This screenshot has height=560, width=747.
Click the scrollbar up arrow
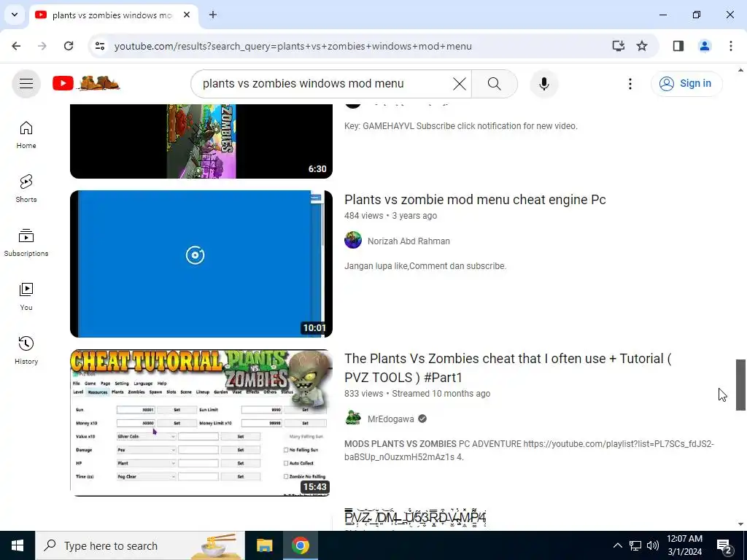(x=740, y=70)
